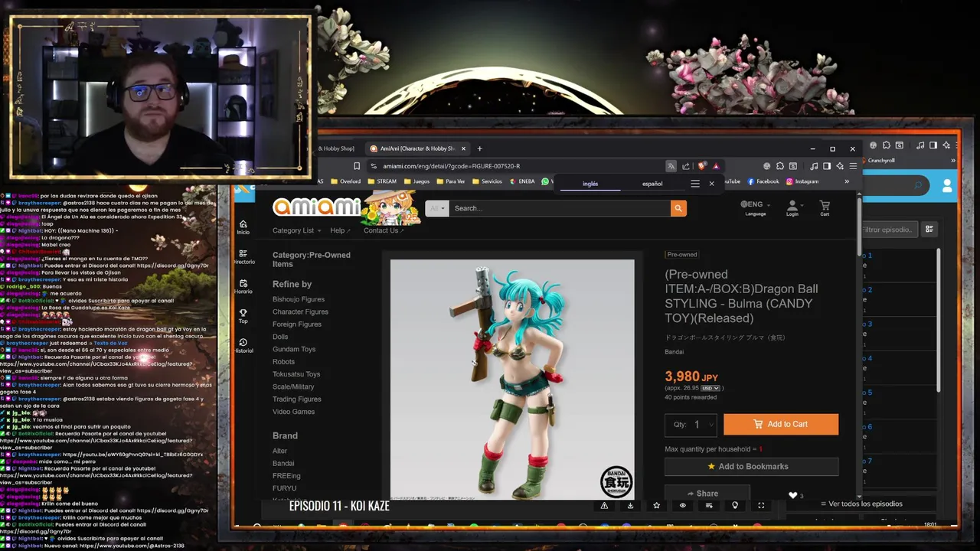Open the browser main menu hamburger icon
Image resolution: width=980 pixels, height=551 pixels.
[853, 166]
